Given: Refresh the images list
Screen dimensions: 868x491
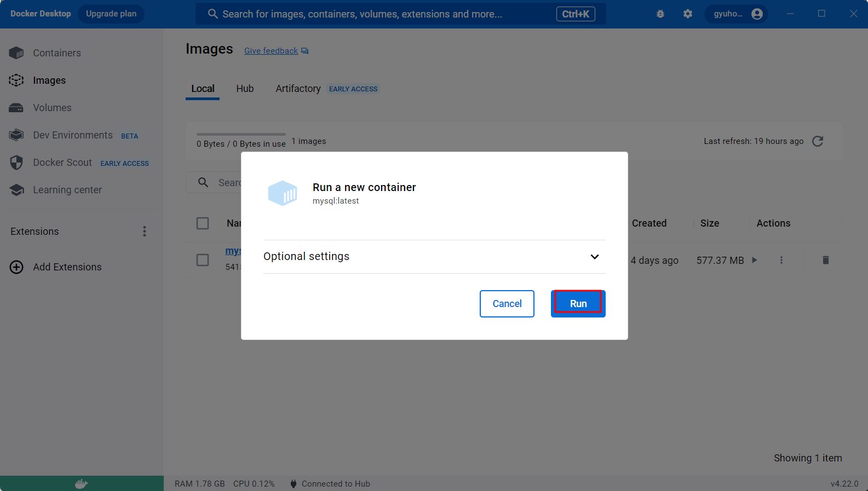Looking at the screenshot, I should pos(818,141).
